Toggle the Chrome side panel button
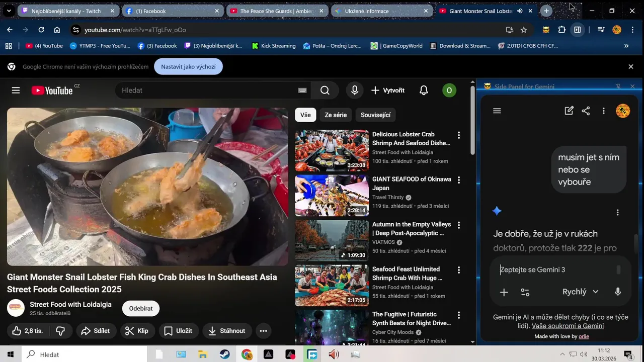 578,30
